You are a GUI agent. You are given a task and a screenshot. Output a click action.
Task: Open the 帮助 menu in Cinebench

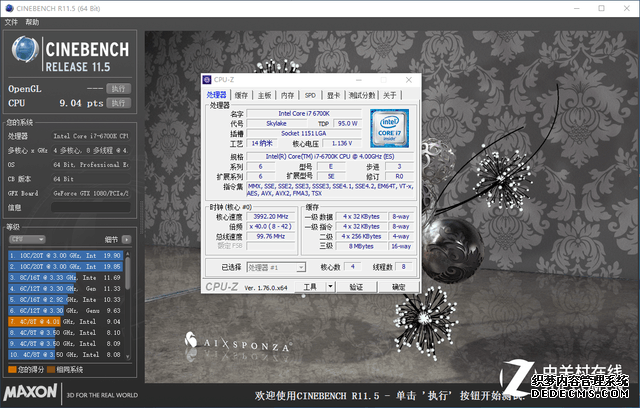point(32,22)
